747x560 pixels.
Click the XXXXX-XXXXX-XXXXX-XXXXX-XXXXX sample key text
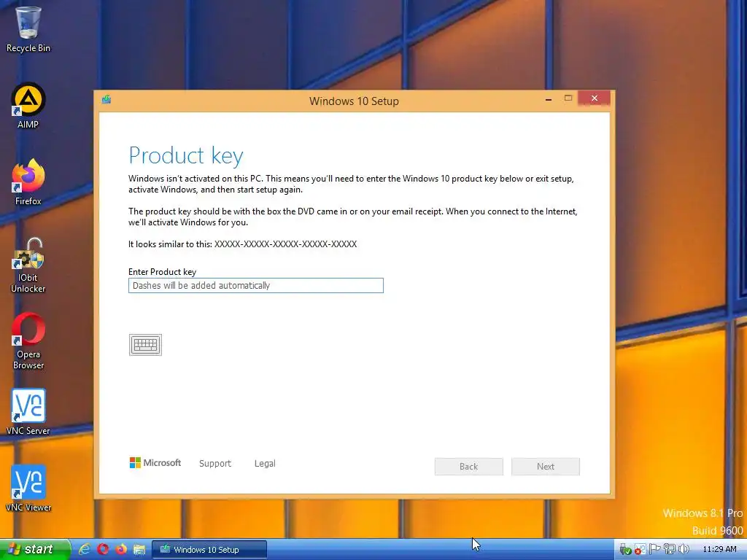pos(285,244)
